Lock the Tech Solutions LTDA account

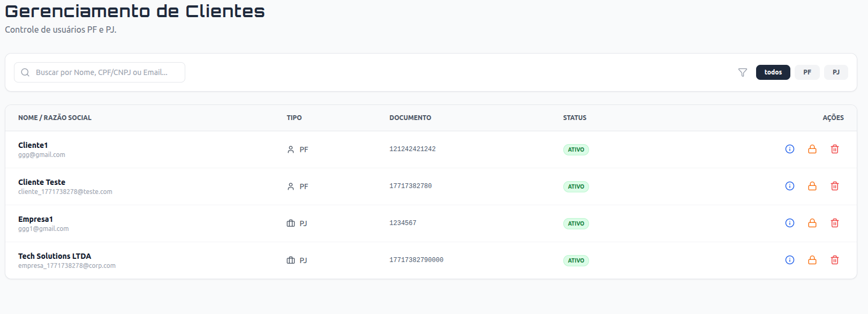pos(812,260)
